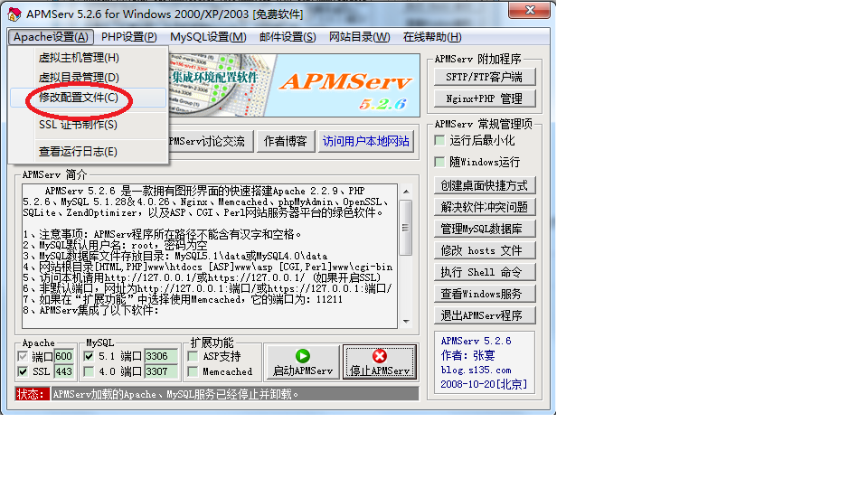Image resolution: width=868 pixels, height=488 pixels.
Task: Open the 在线帮助(H) menu
Action: click(432, 37)
